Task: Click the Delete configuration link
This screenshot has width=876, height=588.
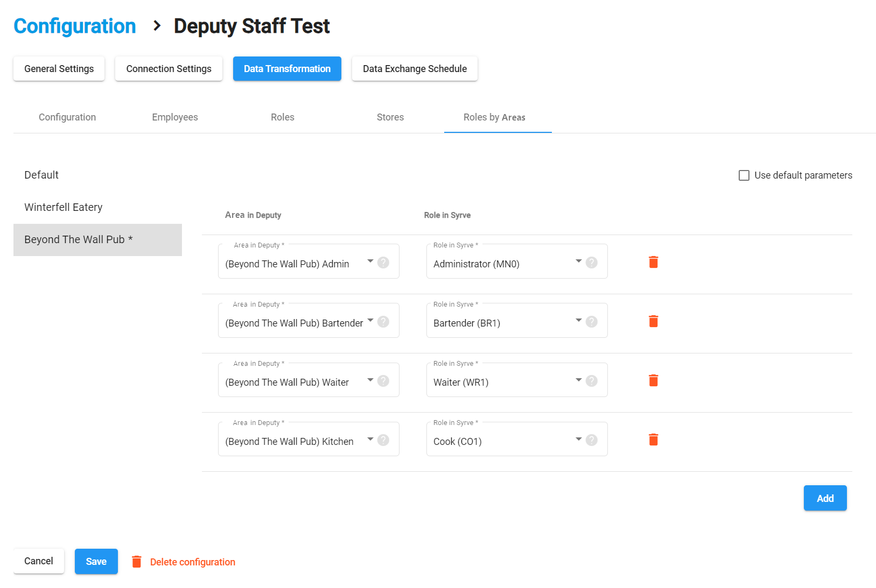Action: pyautogui.click(x=192, y=562)
